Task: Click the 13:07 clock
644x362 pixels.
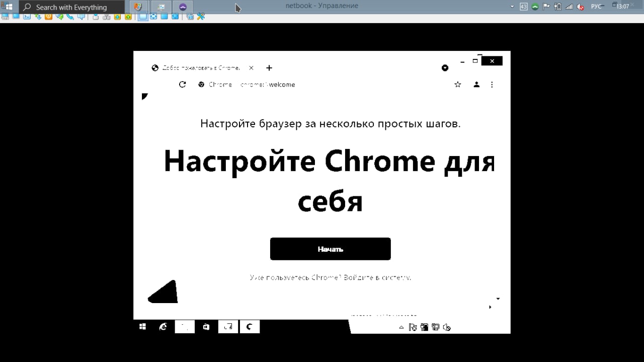Action: coord(623,7)
